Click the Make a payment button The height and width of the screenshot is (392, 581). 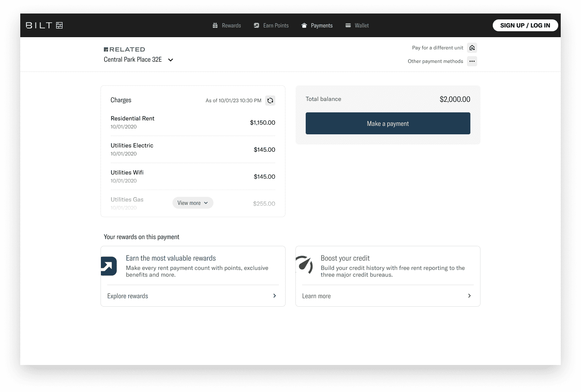point(388,123)
